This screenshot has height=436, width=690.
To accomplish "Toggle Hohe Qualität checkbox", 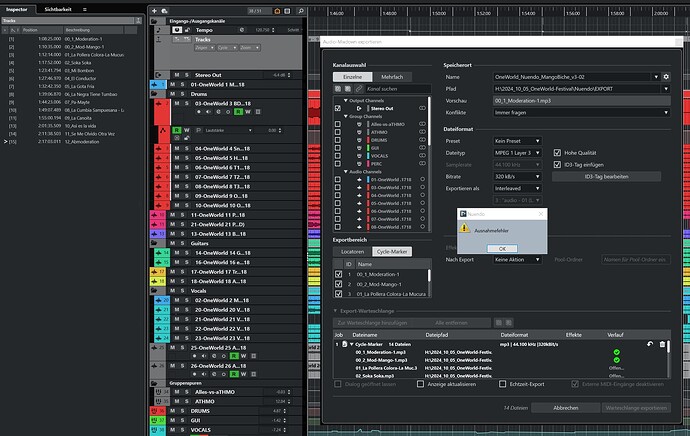I will [557, 153].
